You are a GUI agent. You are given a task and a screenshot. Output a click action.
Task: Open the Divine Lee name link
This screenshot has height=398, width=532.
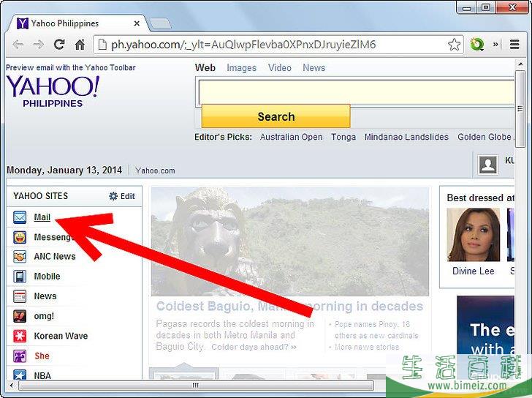pyautogui.click(x=473, y=271)
